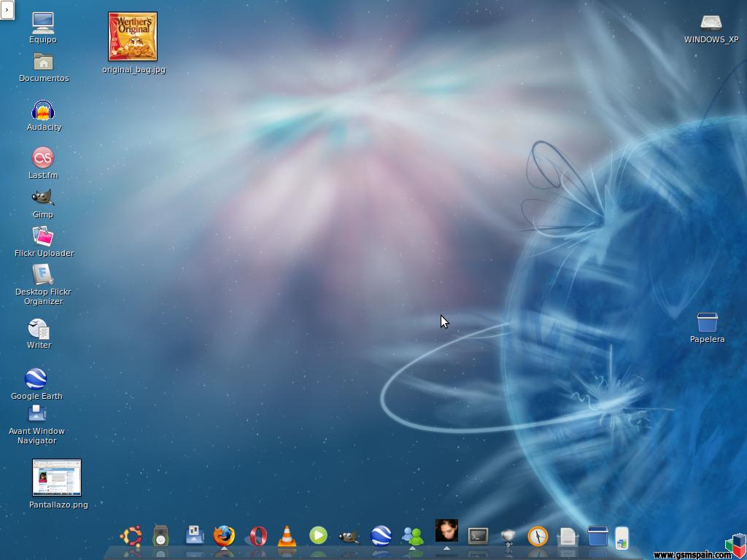Viewport: 747px width, 560px height.
Task: Launch VLC media player from the dock
Action: 287,536
